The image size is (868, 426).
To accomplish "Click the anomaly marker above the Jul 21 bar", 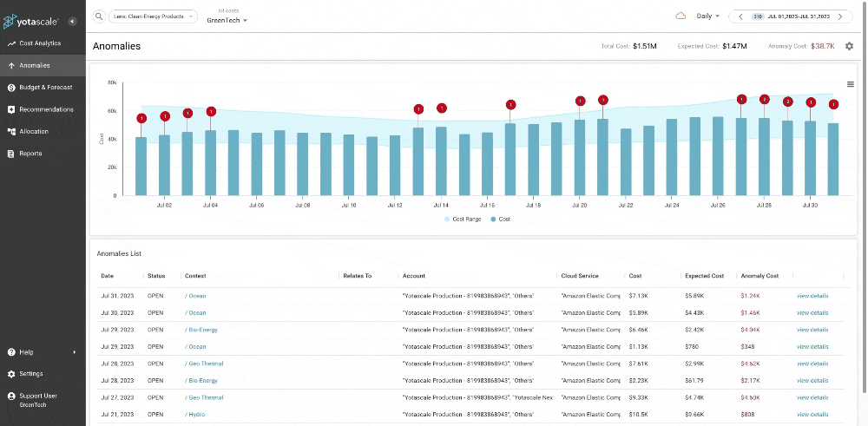I will click(x=603, y=100).
